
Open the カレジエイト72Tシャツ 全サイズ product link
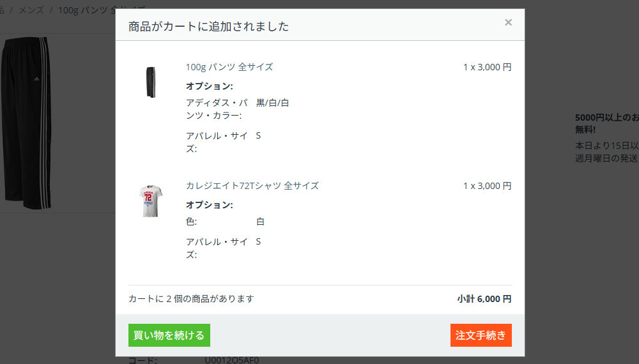[x=252, y=186]
